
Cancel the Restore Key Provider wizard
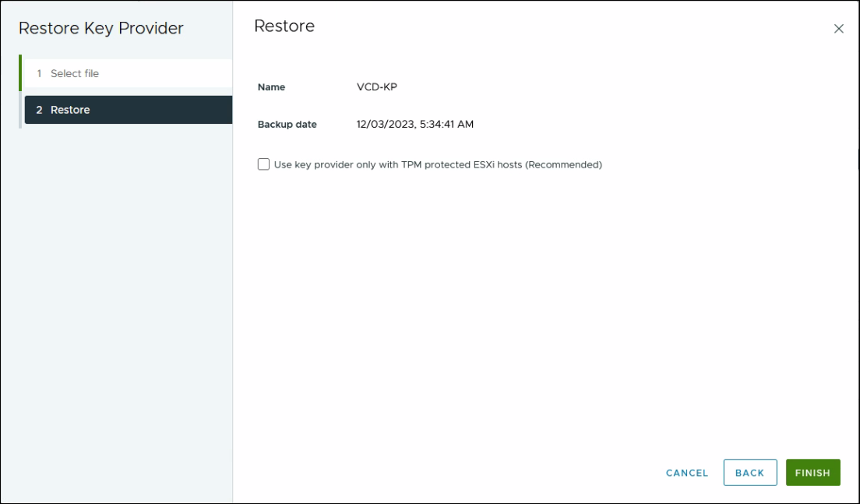tap(686, 472)
